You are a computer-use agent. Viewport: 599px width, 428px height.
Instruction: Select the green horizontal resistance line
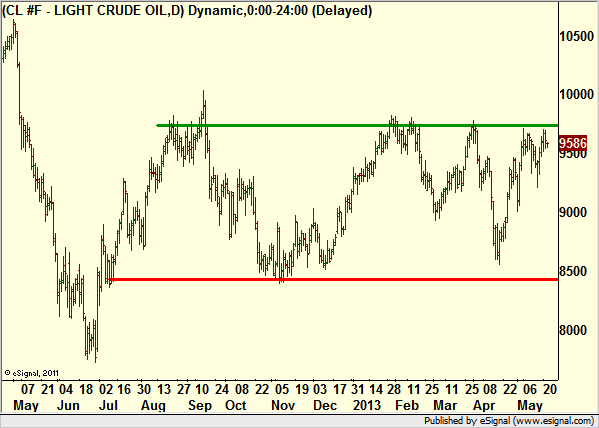point(357,125)
